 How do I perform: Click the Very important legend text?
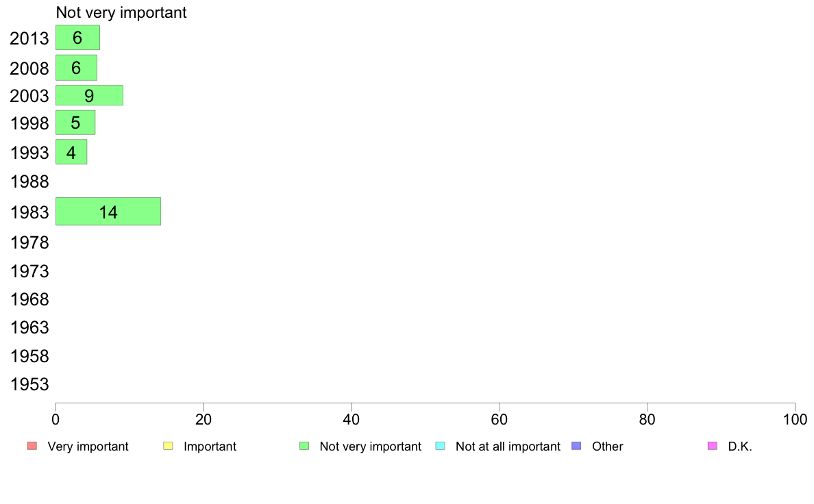(88, 446)
